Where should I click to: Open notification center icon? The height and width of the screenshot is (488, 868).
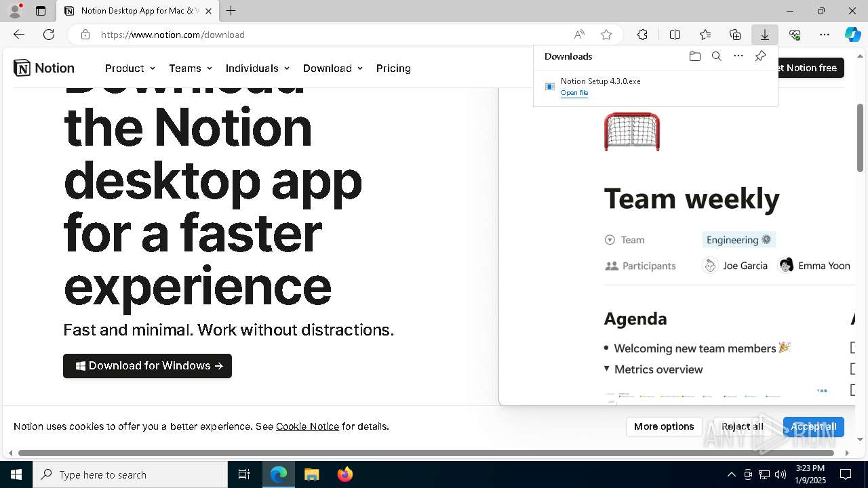846,474
